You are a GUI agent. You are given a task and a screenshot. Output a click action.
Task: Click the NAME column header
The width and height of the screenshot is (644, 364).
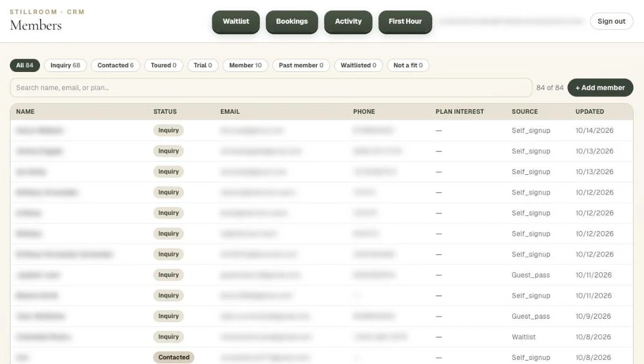pyautogui.click(x=26, y=111)
